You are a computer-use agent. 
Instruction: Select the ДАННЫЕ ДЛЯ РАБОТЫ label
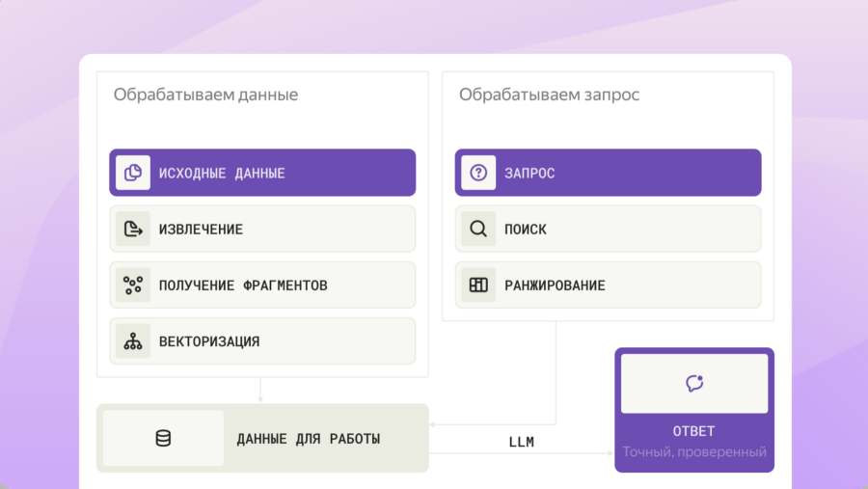[x=309, y=439]
